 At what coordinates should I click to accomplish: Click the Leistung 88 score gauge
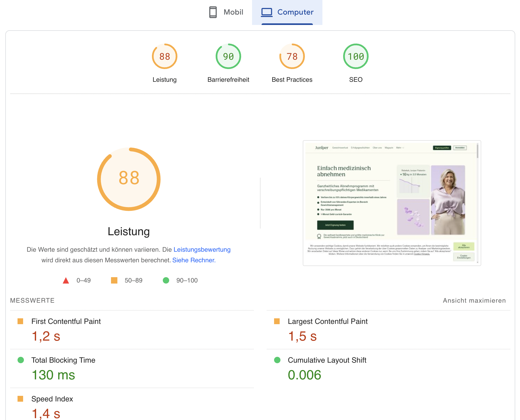(x=164, y=57)
